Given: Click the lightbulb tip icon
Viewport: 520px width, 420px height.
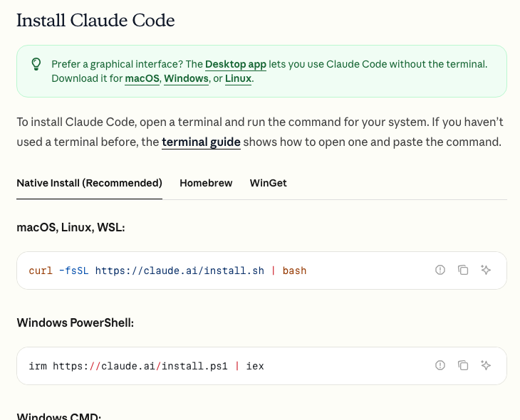Looking at the screenshot, I should coord(36,64).
